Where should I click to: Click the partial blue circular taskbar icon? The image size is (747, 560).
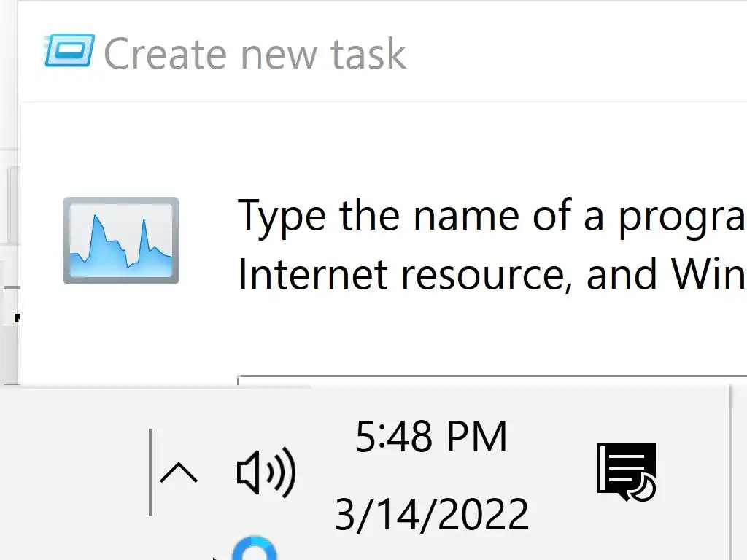point(254,550)
